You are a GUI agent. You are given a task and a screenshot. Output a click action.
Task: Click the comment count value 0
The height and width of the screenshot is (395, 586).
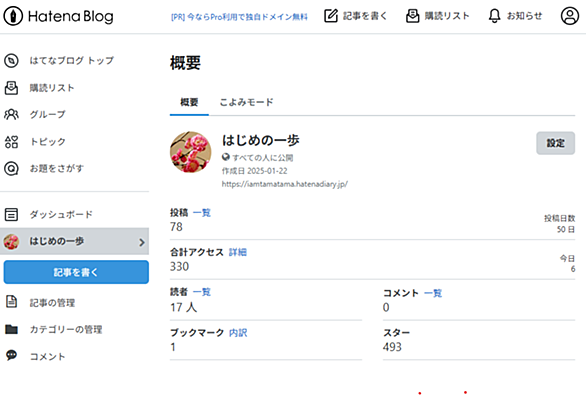386,307
